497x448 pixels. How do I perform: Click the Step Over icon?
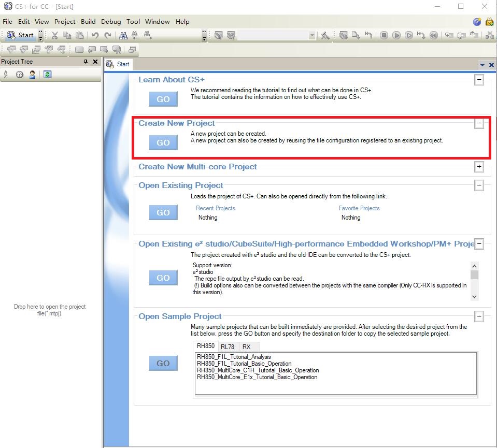(461, 35)
